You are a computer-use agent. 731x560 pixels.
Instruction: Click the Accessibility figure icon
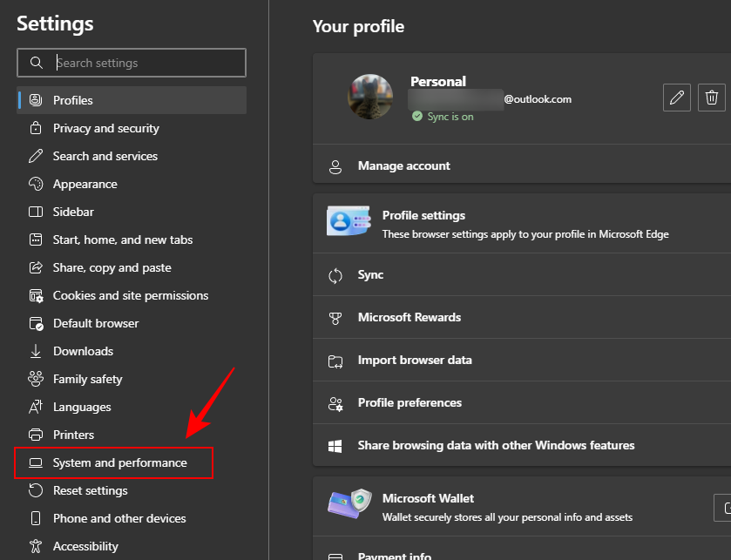point(36,546)
